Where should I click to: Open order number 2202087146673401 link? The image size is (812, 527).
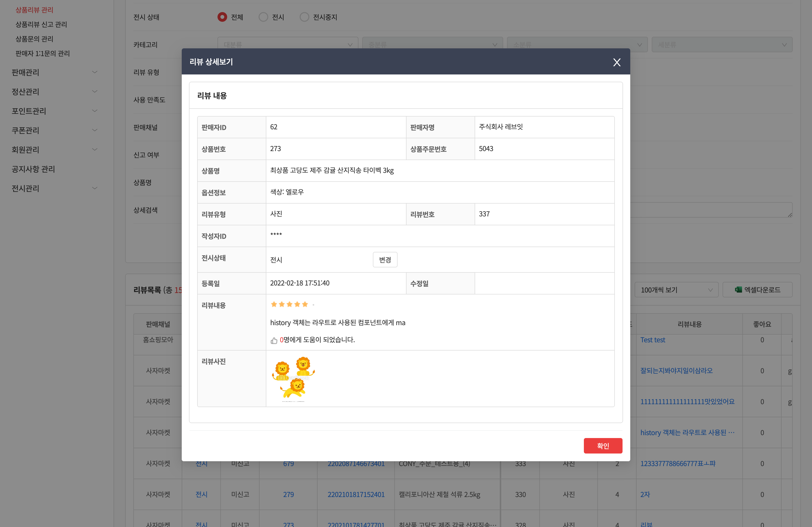[x=356, y=463]
